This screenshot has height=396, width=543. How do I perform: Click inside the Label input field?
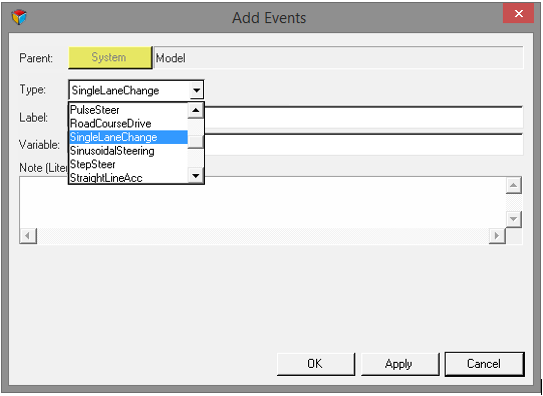(x=363, y=118)
